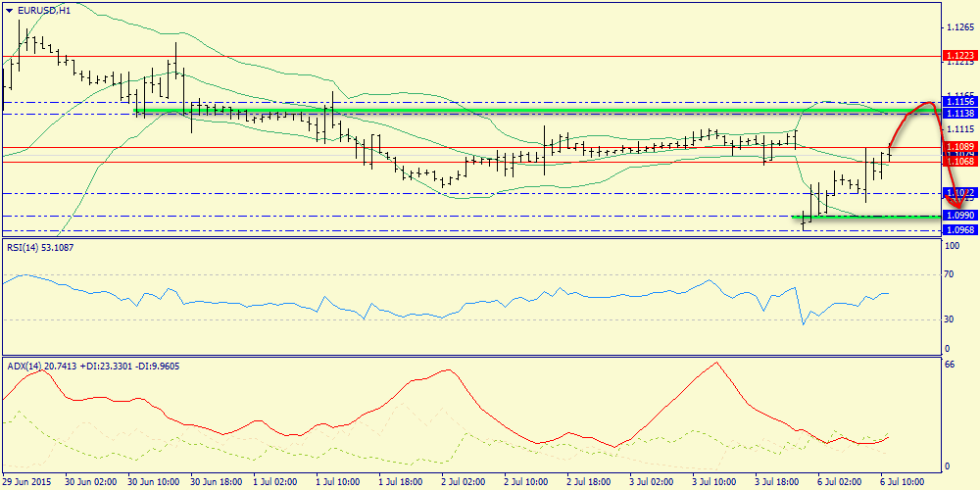This screenshot has height=490, width=980.
Task: Click the 2 Jul 10:00 time label
Action: click(526, 482)
